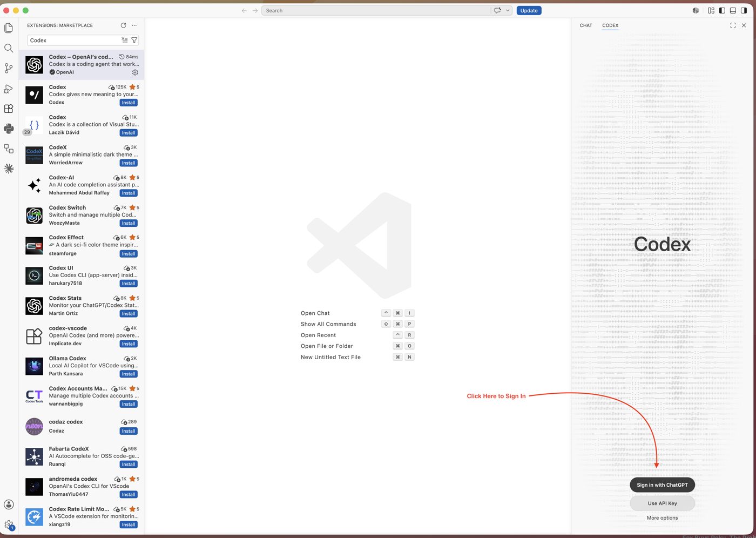Refresh the extensions marketplace list
The height and width of the screenshot is (538, 756).
[123, 25]
